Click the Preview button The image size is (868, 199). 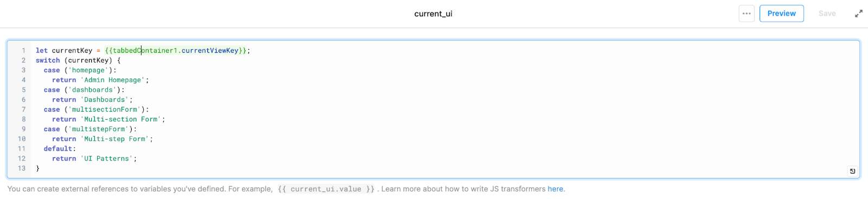coord(781,14)
